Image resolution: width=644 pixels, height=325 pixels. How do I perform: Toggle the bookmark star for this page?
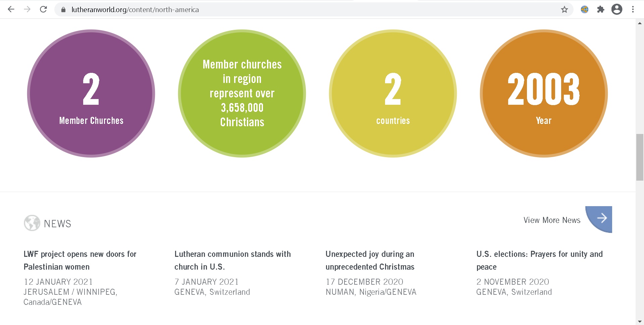(565, 9)
